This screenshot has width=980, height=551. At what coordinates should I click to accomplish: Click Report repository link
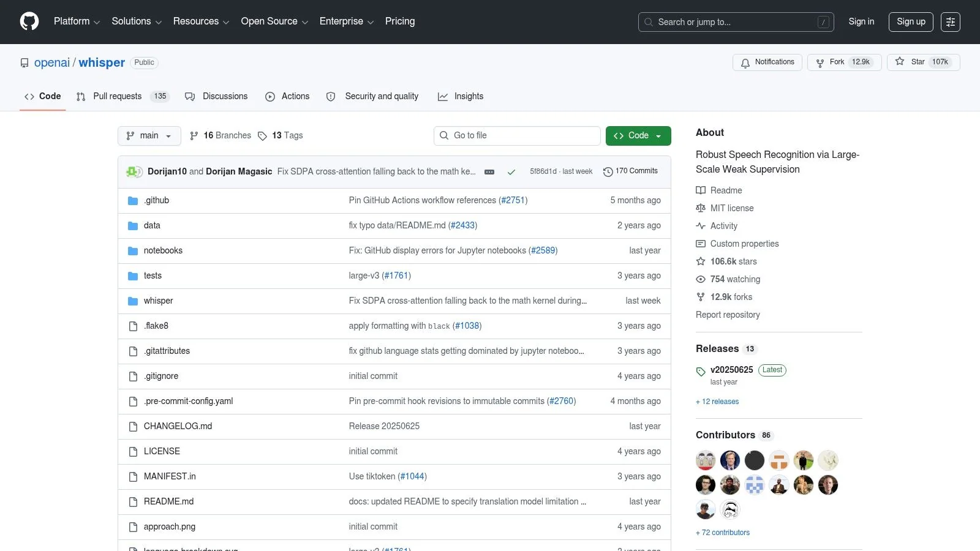tap(728, 315)
